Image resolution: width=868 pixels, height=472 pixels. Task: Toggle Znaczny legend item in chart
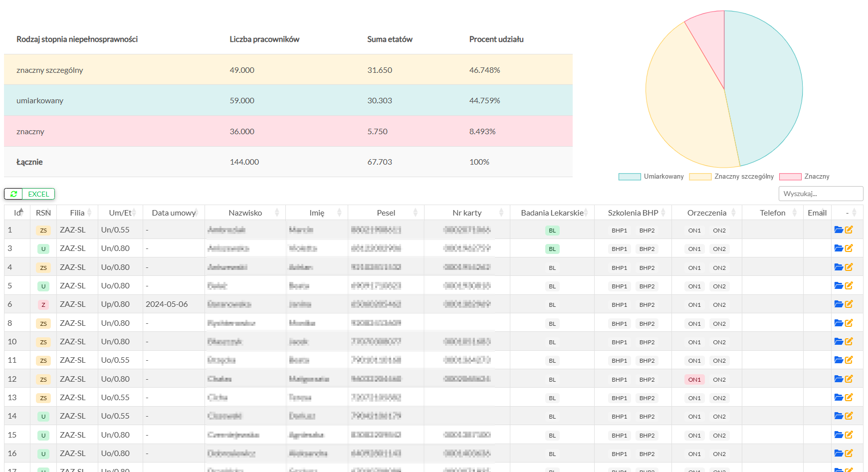pos(804,177)
